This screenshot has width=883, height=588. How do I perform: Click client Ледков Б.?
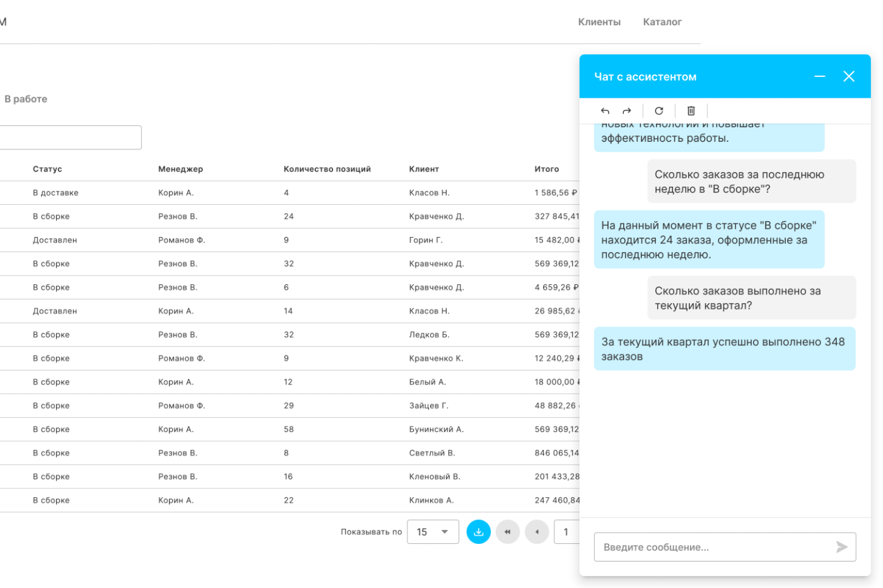pyautogui.click(x=430, y=335)
